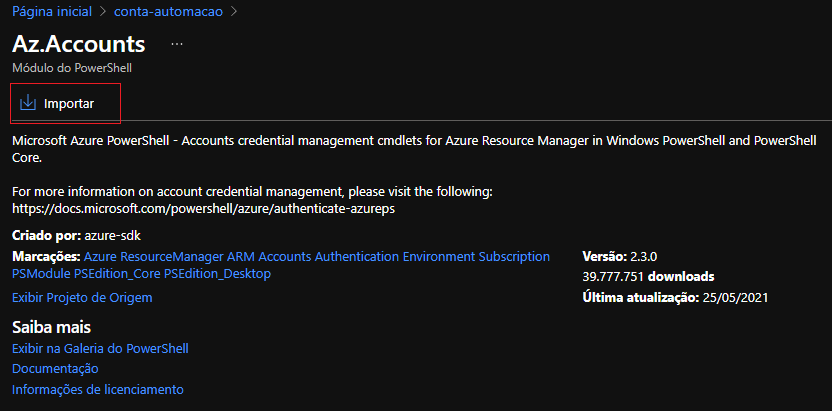Image resolution: width=832 pixels, height=411 pixels.
Task: Select the PSModule tag link
Action: [x=41, y=273]
